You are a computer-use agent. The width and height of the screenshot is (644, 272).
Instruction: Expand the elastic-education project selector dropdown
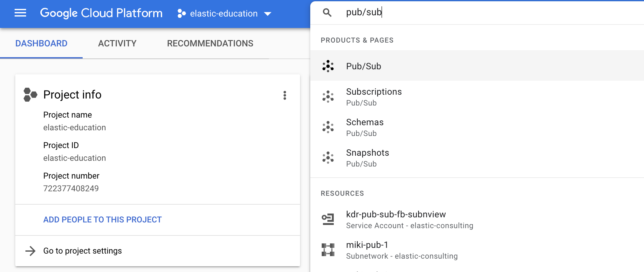268,14
